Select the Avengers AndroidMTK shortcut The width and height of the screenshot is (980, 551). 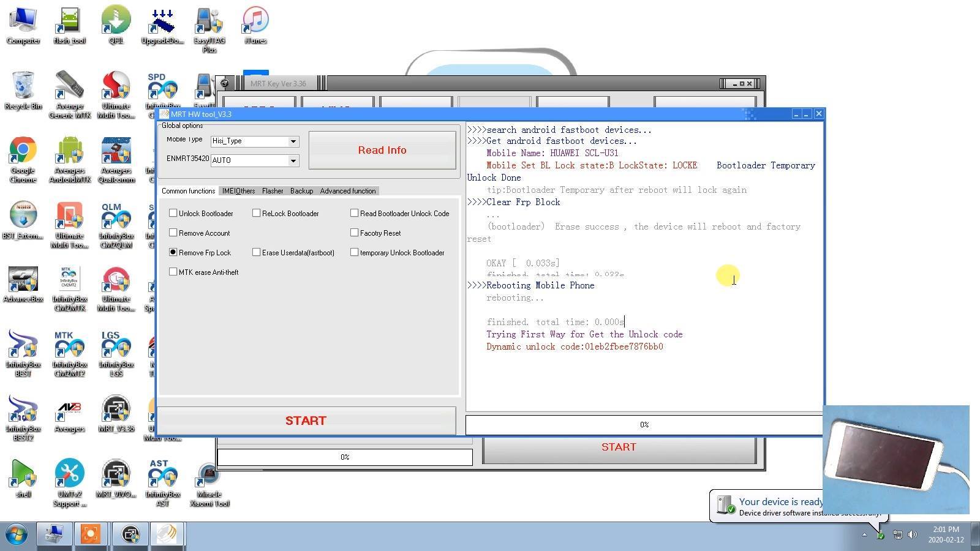tap(69, 159)
